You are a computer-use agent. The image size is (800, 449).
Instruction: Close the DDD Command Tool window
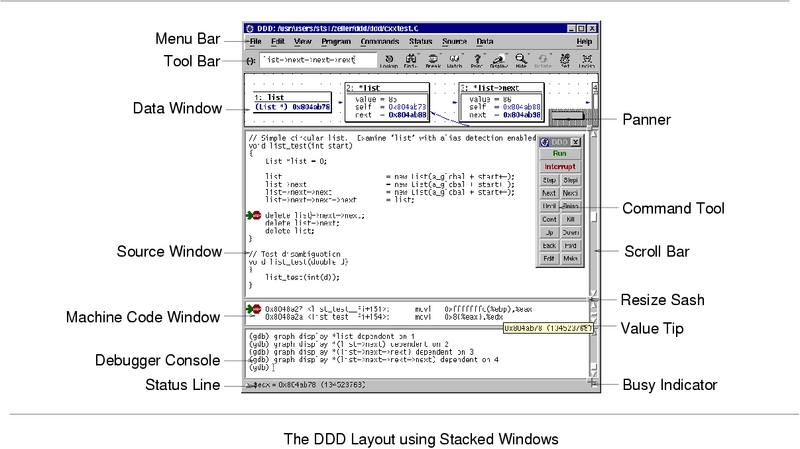576,142
